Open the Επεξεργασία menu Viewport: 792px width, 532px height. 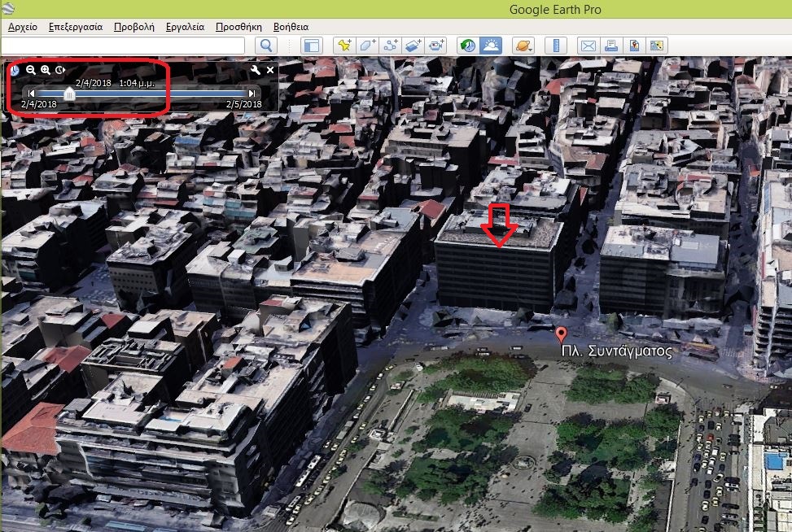tap(76, 27)
